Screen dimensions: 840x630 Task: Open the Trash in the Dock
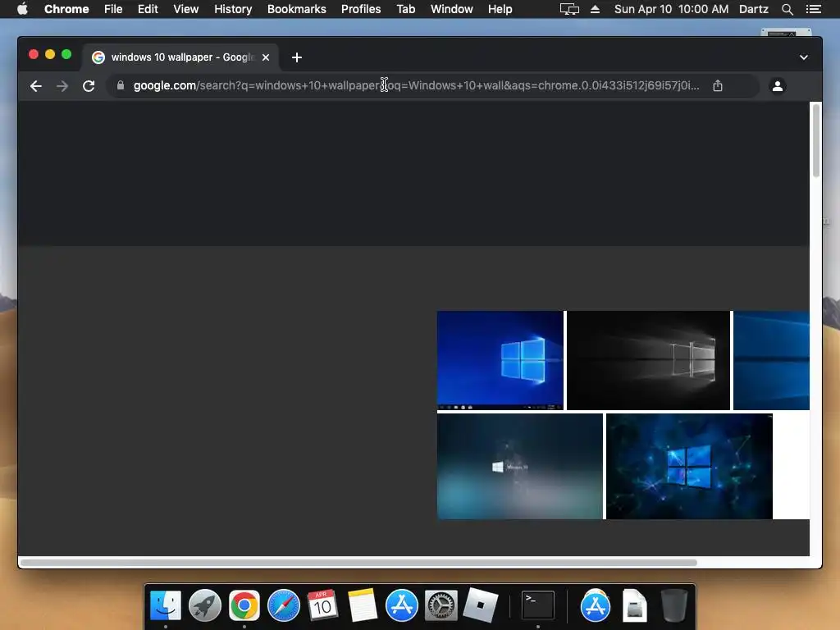[x=674, y=605]
